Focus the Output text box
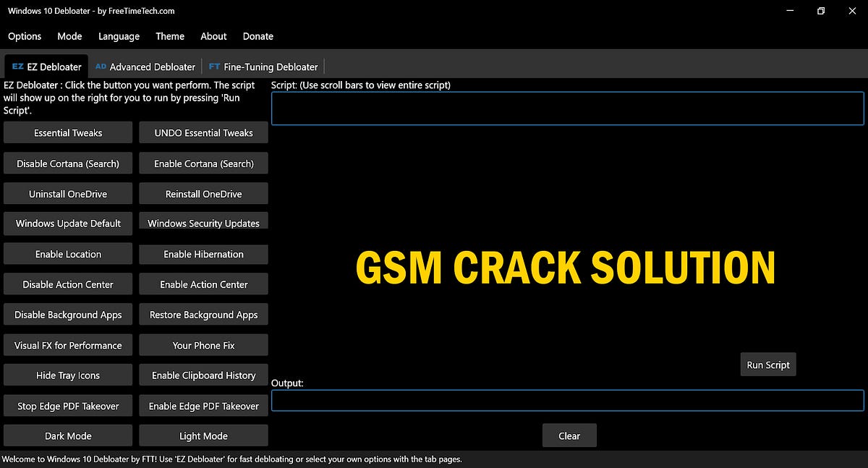This screenshot has width=868, height=468. click(568, 401)
